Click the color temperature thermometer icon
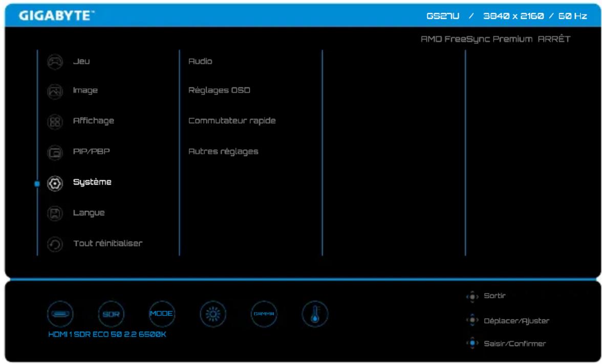Viewport: 602px width, 364px height. pyautogui.click(x=315, y=314)
